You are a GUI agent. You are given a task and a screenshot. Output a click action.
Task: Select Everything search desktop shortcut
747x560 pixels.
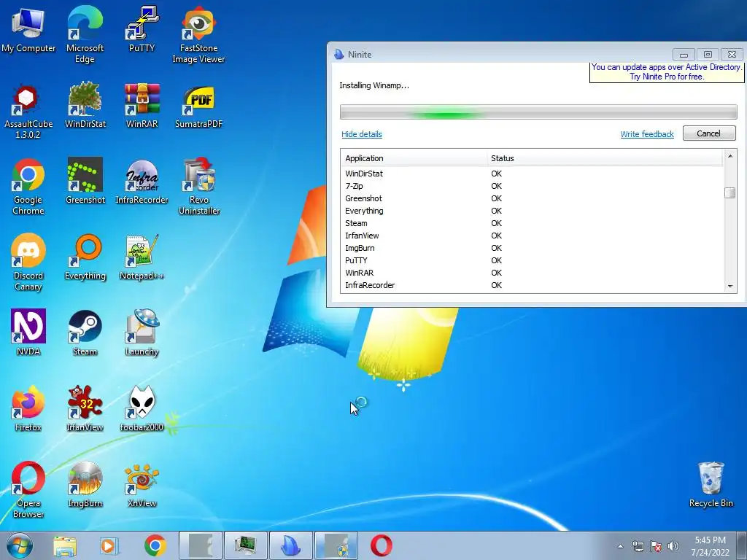(85, 257)
